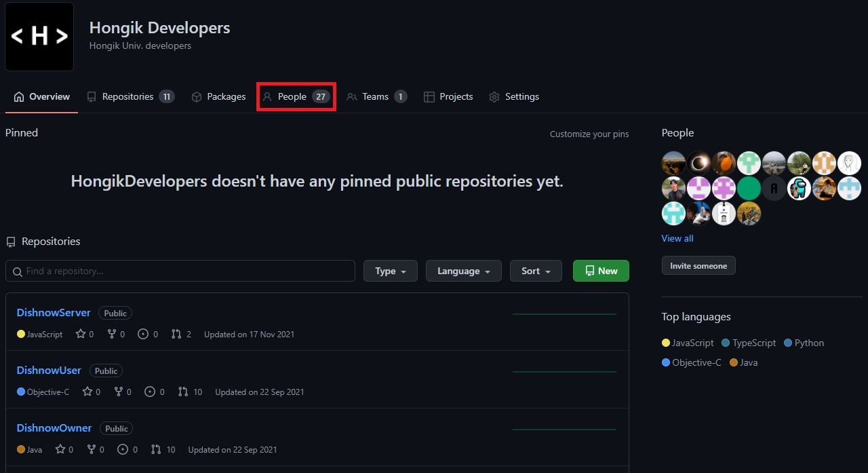Click the orange pixel identicon avatar
The height and width of the screenshot is (473, 868).
click(x=824, y=163)
